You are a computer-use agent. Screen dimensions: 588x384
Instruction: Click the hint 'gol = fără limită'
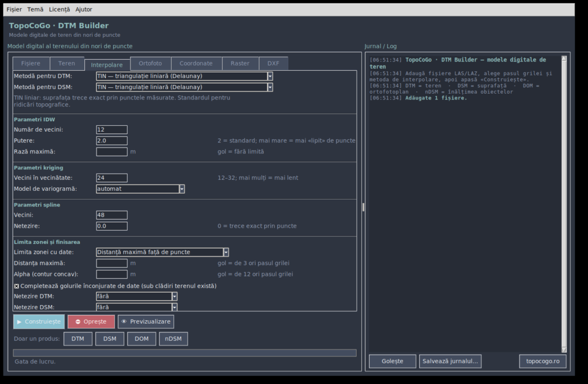(241, 152)
